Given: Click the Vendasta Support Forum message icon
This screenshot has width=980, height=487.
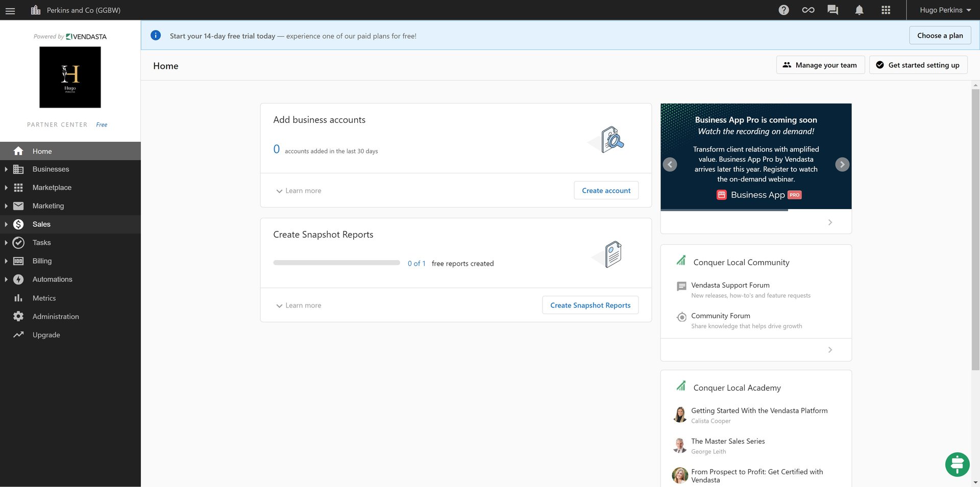Looking at the screenshot, I should (681, 286).
